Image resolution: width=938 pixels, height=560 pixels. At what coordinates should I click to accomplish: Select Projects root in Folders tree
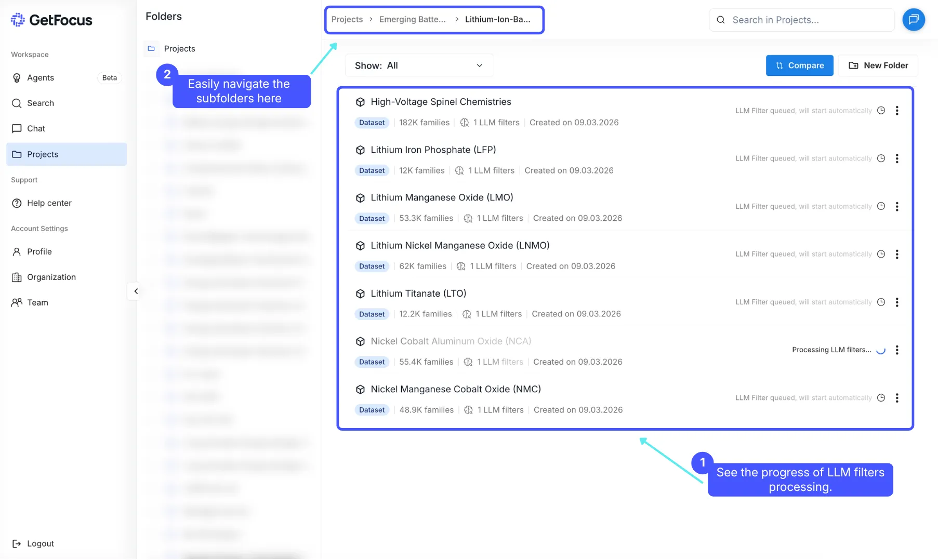(180, 48)
